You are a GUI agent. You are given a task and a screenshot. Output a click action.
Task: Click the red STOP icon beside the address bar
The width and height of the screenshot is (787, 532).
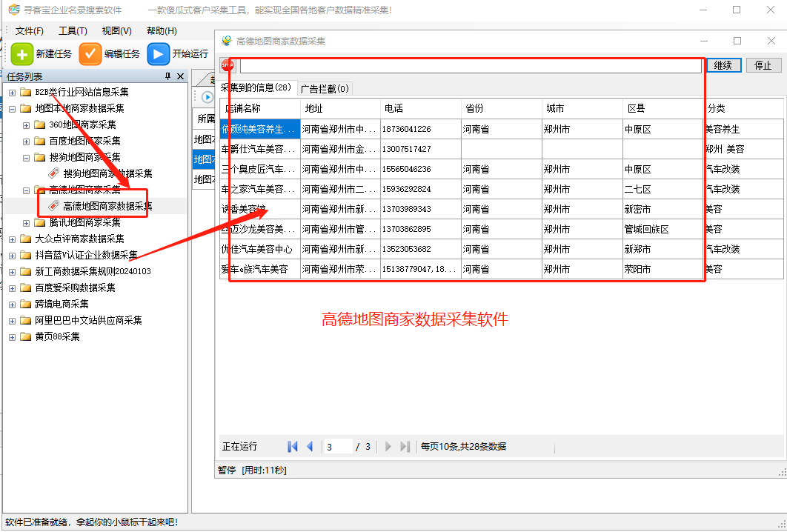[x=228, y=65]
